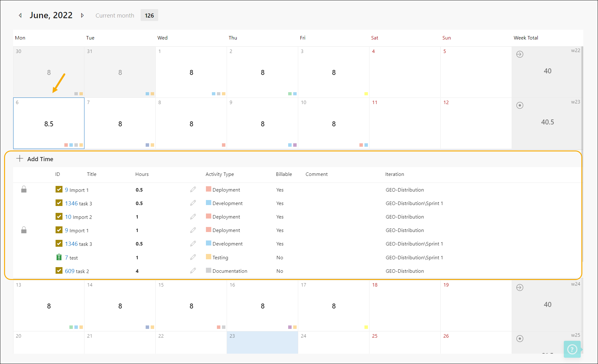Click the Hours column header
This screenshot has height=364, width=598.
pos(142,174)
